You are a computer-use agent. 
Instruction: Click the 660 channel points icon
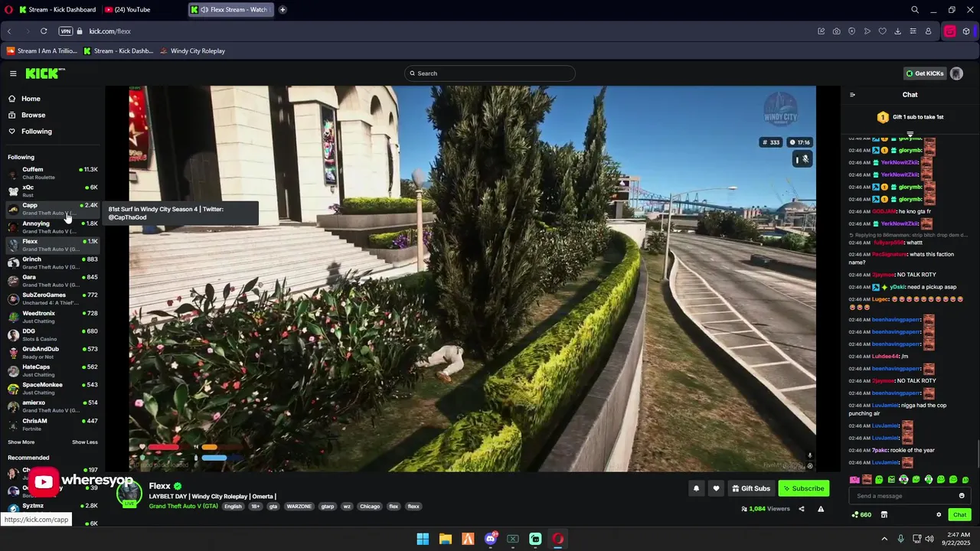(861, 515)
